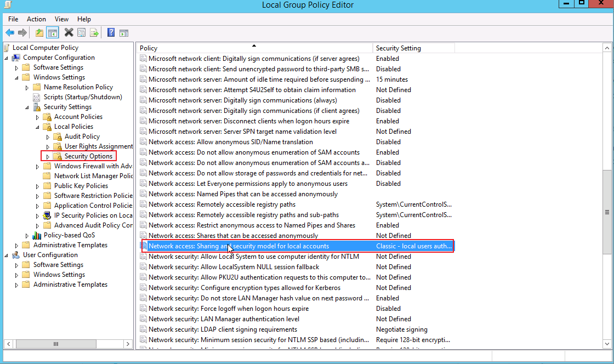The height and width of the screenshot is (364, 614).
Task: Collapse the User Configuration node
Action: (6, 255)
